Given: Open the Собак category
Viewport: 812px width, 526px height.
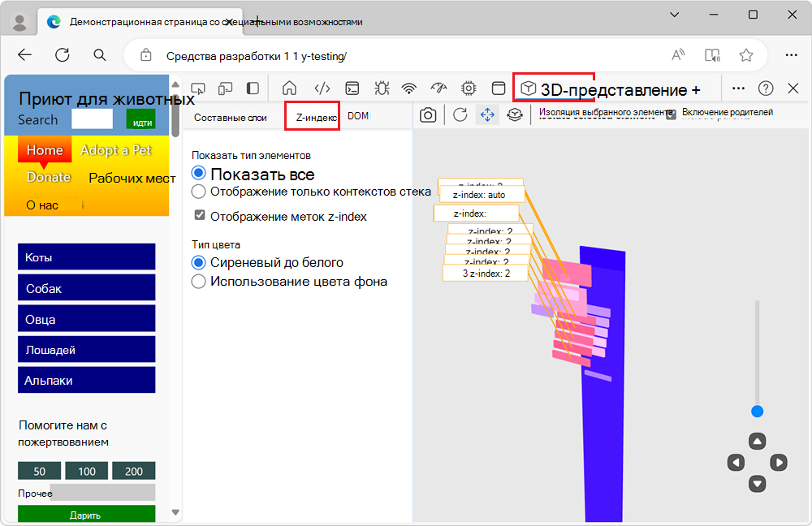Looking at the screenshot, I should pos(87,288).
